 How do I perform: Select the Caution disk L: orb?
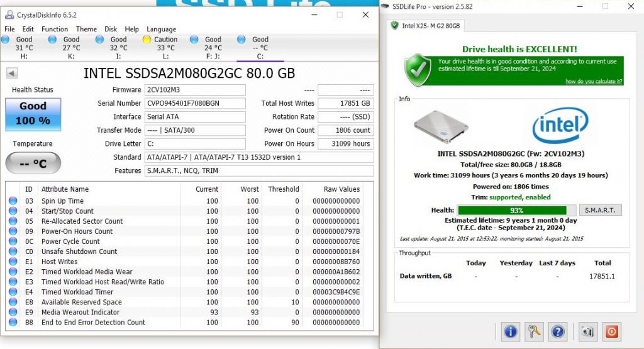(147, 40)
